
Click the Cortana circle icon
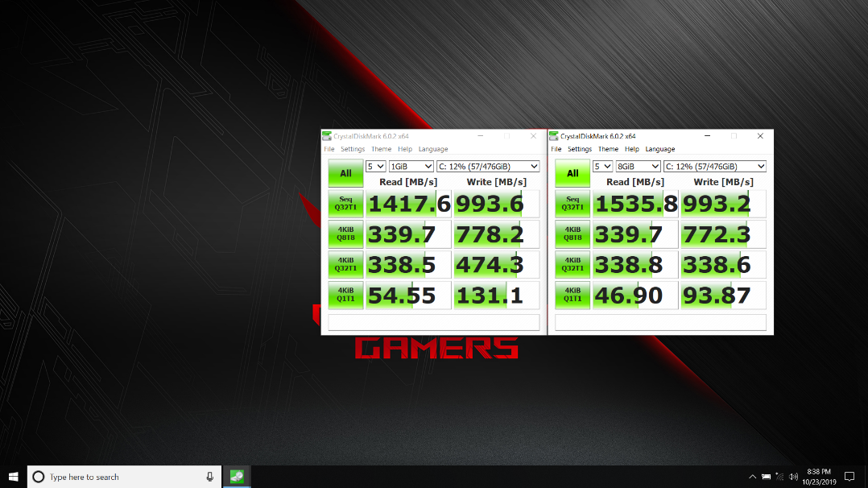[x=38, y=477]
